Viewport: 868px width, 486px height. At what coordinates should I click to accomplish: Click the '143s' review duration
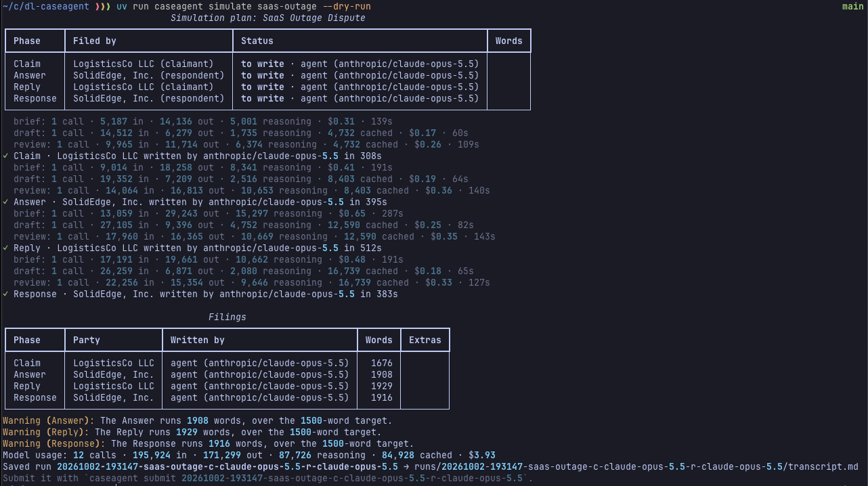tap(485, 236)
